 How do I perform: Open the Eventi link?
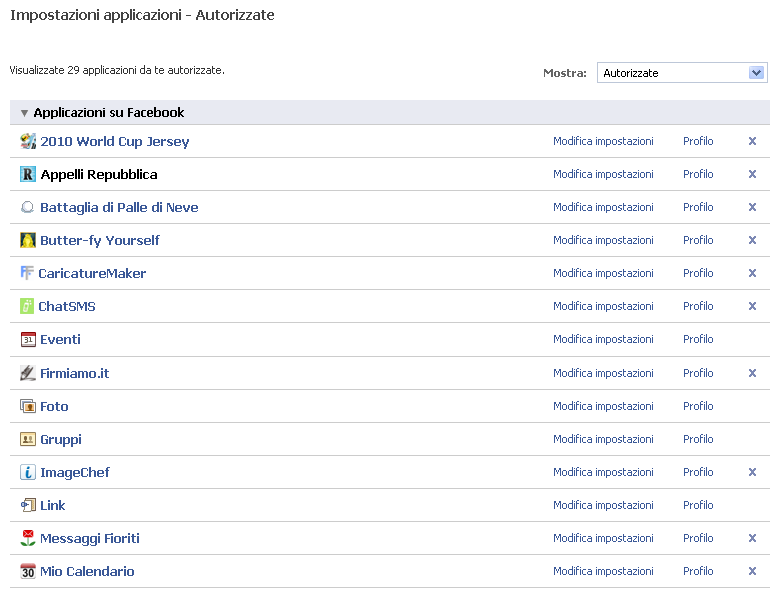pos(60,340)
